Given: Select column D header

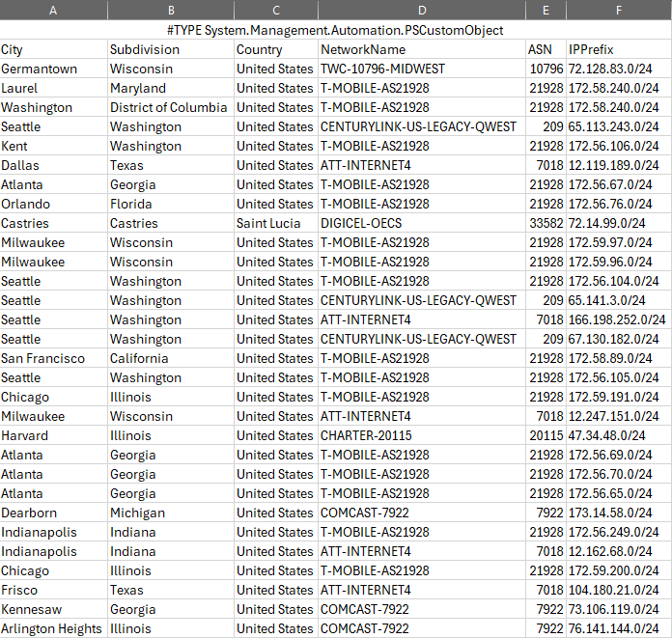Looking at the screenshot, I should 422,10.
